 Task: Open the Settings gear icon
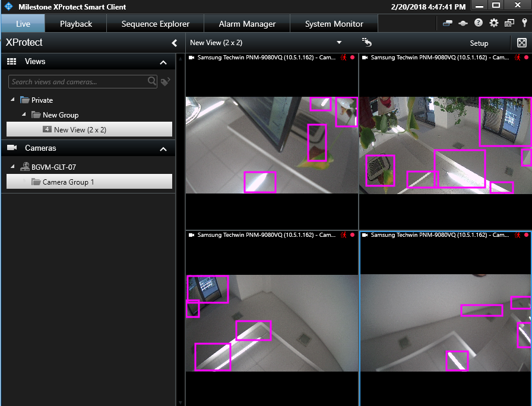tap(493, 23)
